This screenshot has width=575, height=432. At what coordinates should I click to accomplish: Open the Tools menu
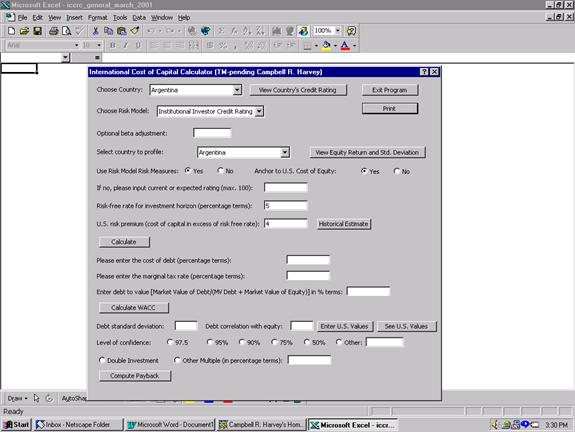(x=120, y=18)
